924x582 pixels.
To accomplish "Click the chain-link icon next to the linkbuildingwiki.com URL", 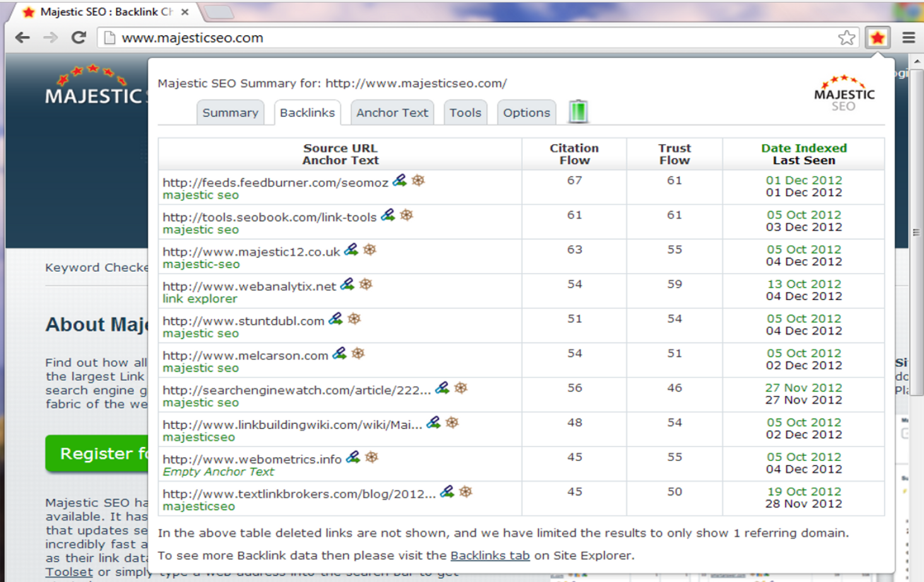I will pos(433,423).
